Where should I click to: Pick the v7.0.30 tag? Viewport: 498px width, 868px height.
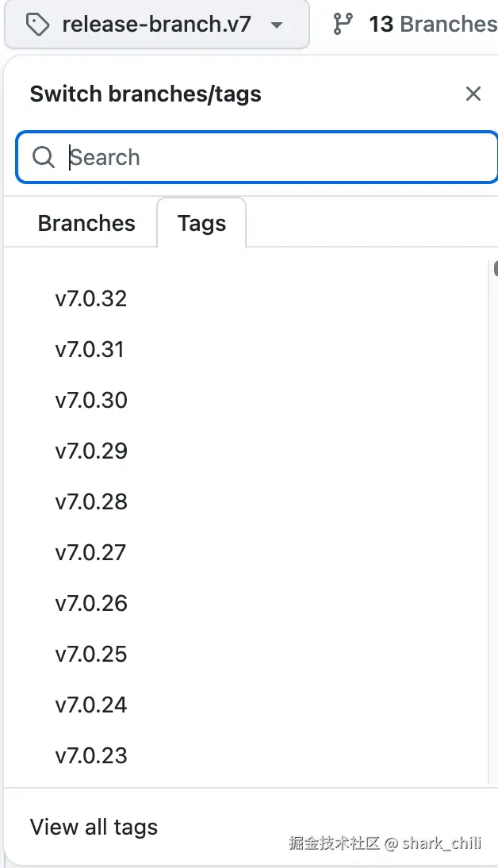click(91, 401)
